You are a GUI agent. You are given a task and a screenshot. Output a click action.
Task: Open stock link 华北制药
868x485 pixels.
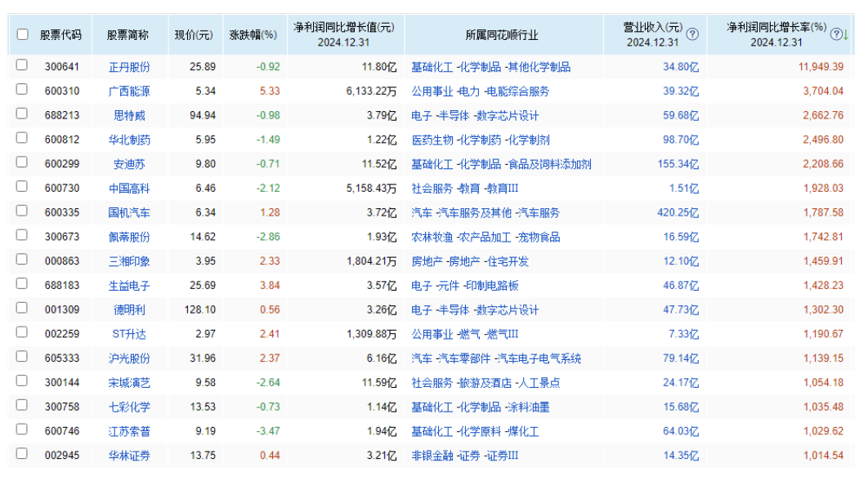[x=129, y=140]
